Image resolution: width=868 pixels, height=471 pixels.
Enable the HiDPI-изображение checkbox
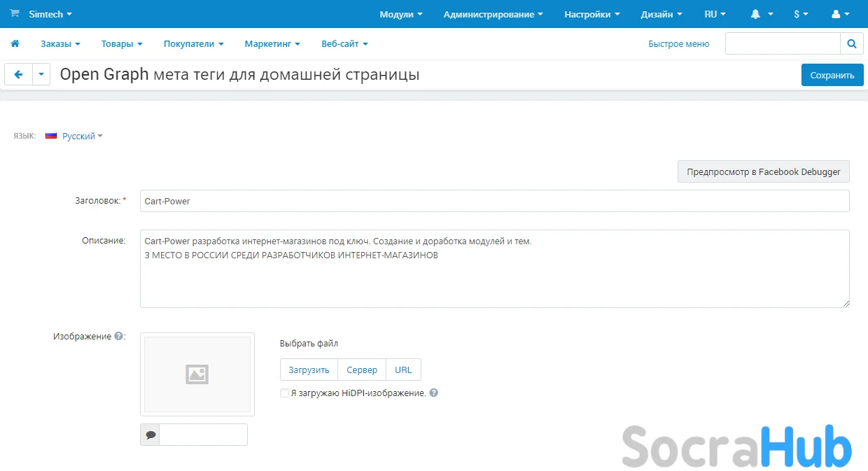pos(284,393)
